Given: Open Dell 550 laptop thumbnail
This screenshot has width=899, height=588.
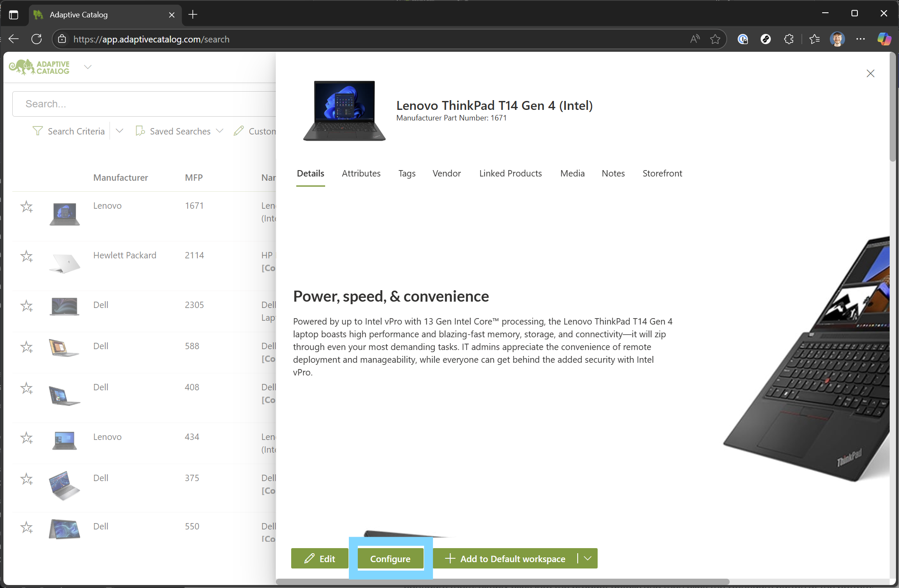Looking at the screenshot, I should (65, 529).
